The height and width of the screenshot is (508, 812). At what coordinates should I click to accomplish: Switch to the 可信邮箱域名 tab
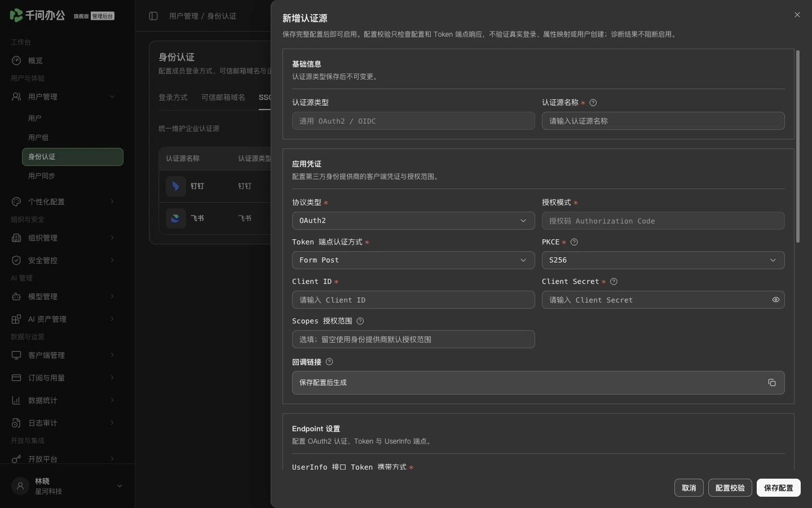click(x=223, y=98)
